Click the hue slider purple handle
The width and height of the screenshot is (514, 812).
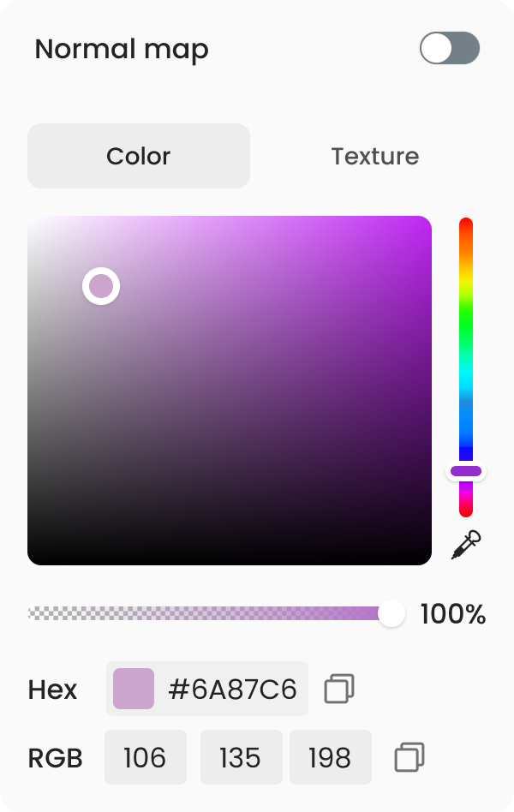tap(466, 471)
